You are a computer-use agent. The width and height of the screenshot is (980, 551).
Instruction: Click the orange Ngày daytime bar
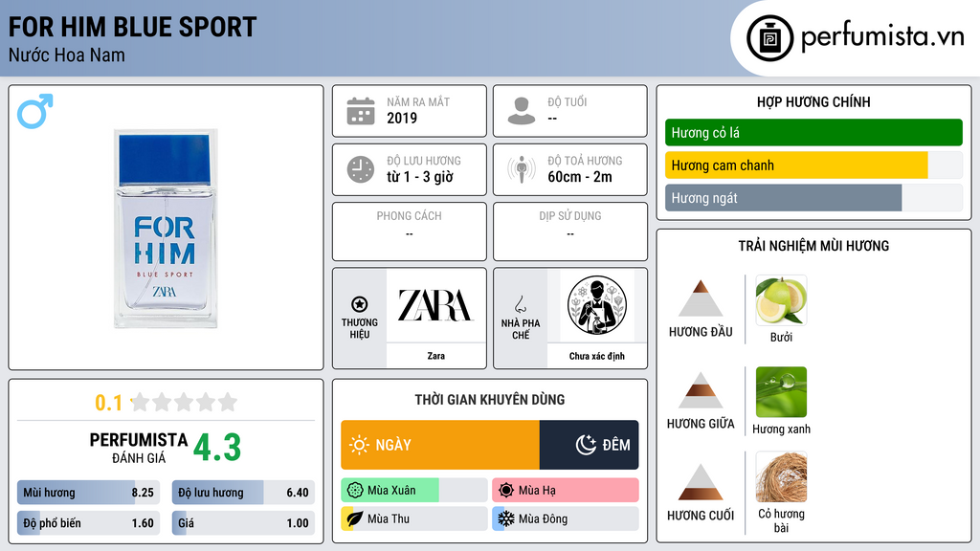(x=440, y=445)
